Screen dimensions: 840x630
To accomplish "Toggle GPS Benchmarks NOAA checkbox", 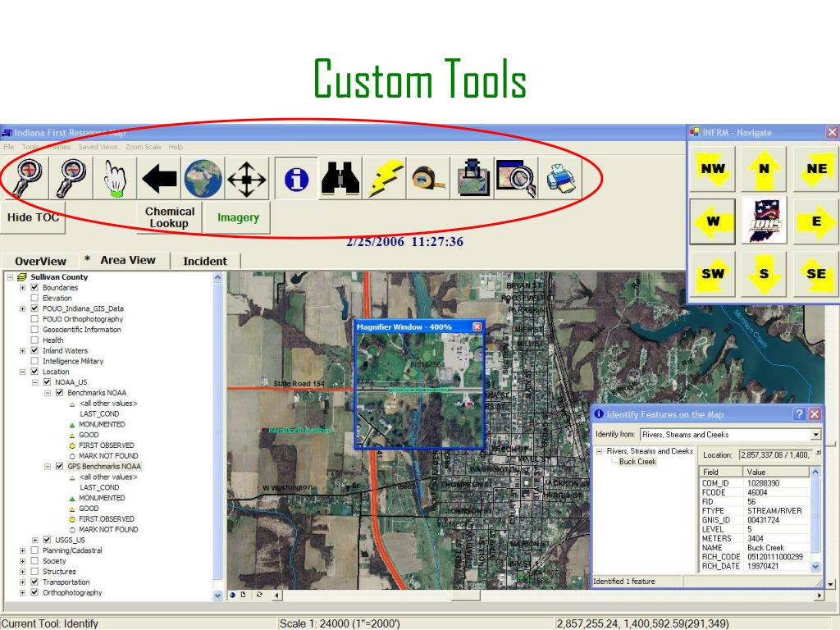I will (x=59, y=466).
